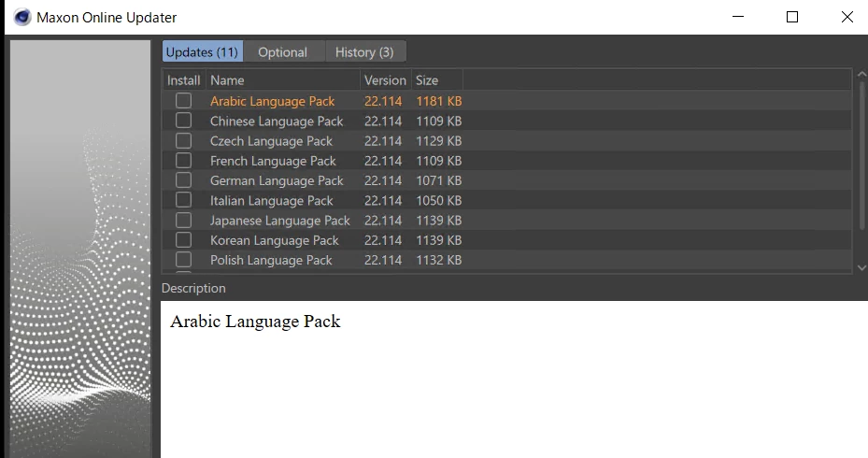The image size is (868, 458).
Task: Select the Chinese Language Pack entry
Action: coord(277,122)
